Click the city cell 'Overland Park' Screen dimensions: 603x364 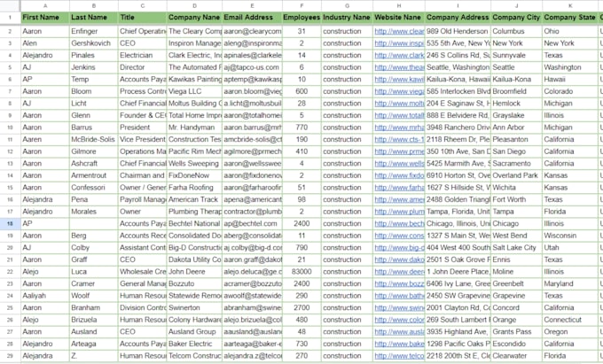click(516, 175)
